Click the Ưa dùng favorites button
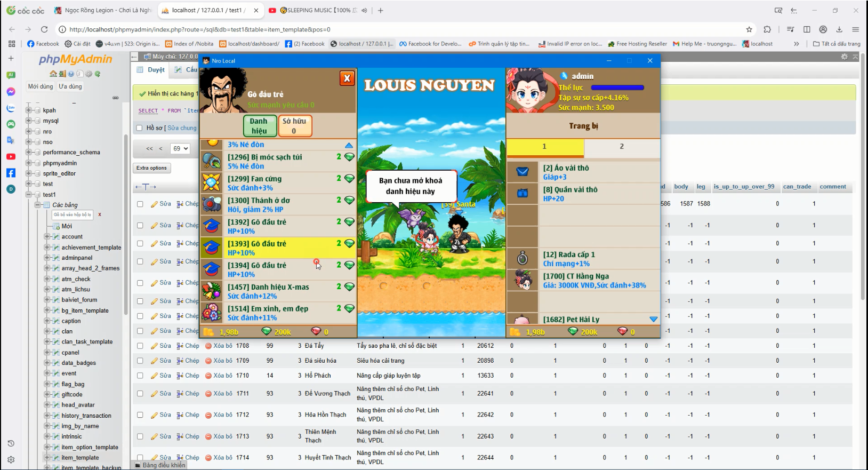The height and width of the screenshot is (470, 868). click(70, 86)
